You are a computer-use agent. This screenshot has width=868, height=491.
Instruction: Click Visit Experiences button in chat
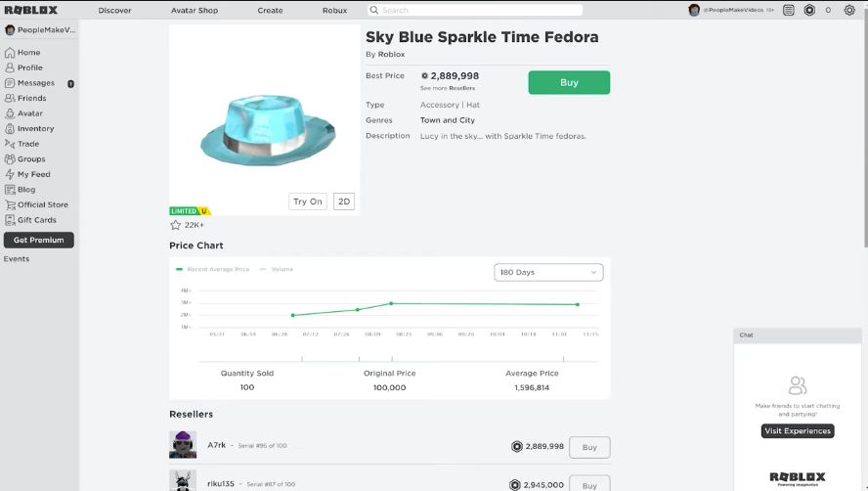tap(798, 431)
